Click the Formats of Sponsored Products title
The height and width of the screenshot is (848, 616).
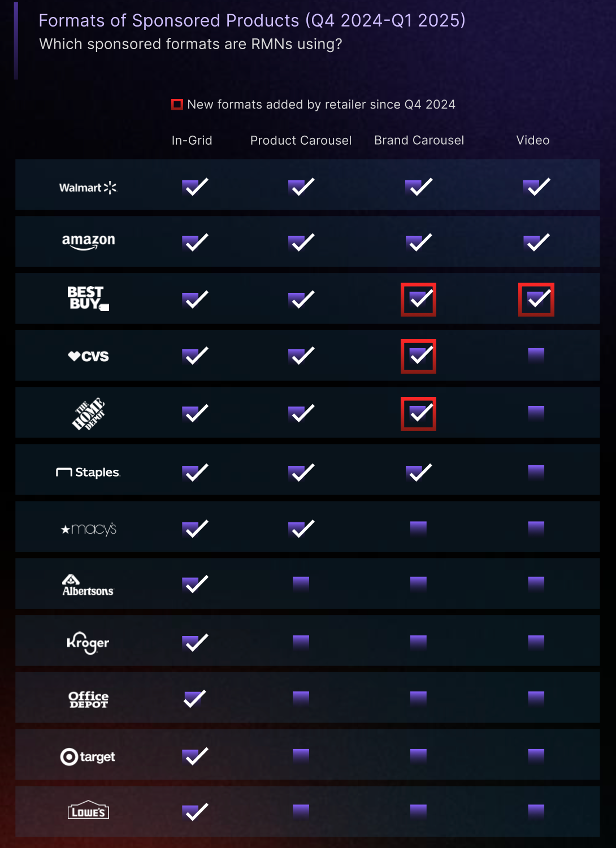pyautogui.click(x=252, y=20)
